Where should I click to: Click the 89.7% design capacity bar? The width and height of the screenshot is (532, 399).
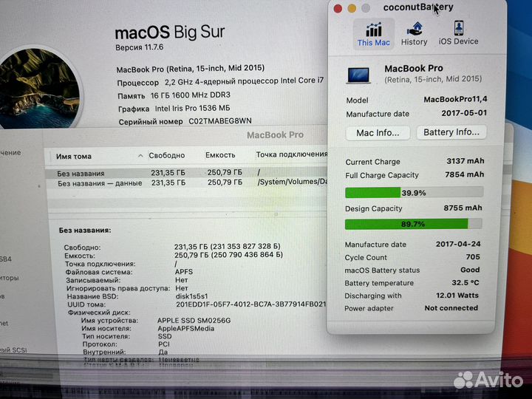(413, 224)
